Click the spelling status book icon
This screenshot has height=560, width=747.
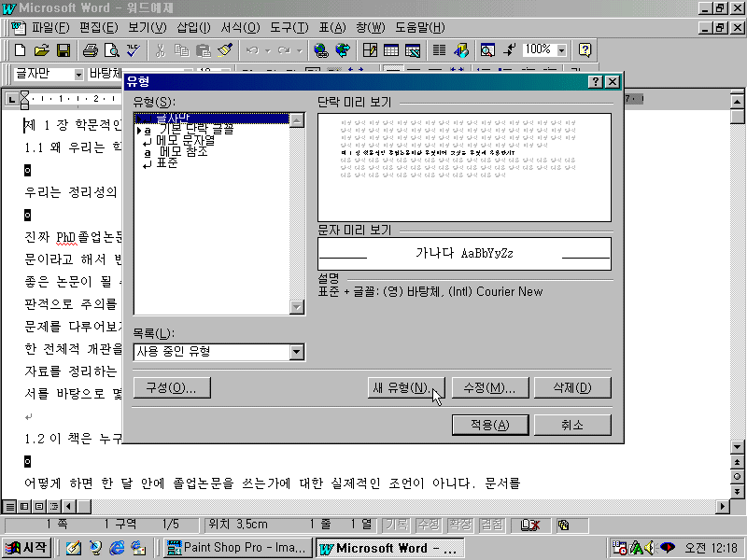[x=529, y=525]
